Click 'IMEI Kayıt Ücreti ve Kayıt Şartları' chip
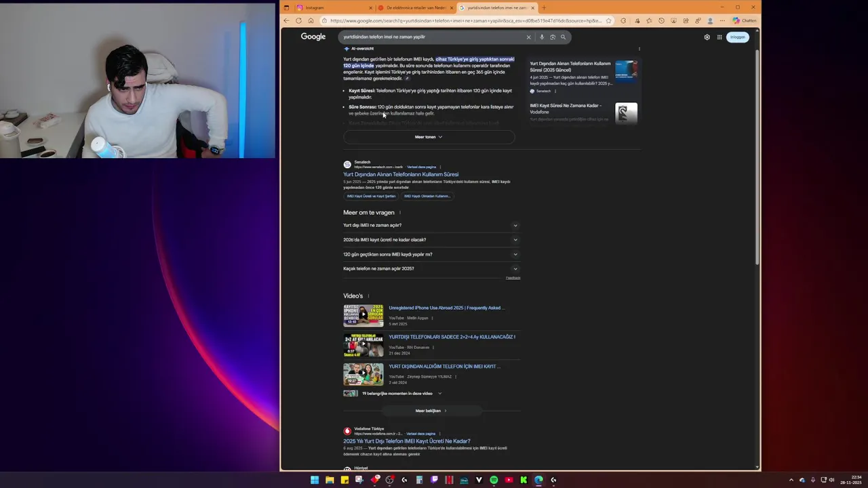The height and width of the screenshot is (488, 868). [x=371, y=196]
